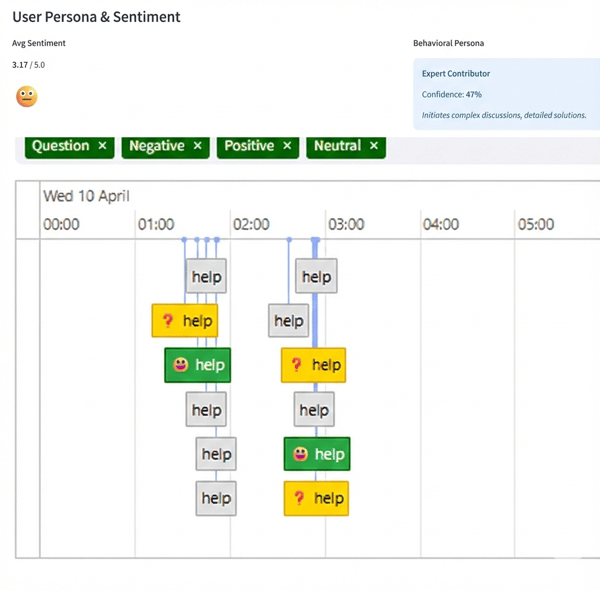The width and height of the screenshot is (600, 590).
Task: Select the leftmost gray help item after 02:00
Action: click(x=289, y=321)
